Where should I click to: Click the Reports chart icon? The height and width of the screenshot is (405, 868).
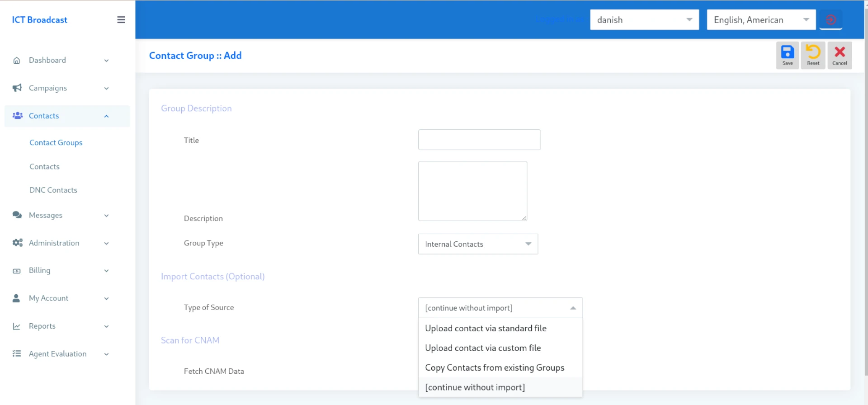17,326
